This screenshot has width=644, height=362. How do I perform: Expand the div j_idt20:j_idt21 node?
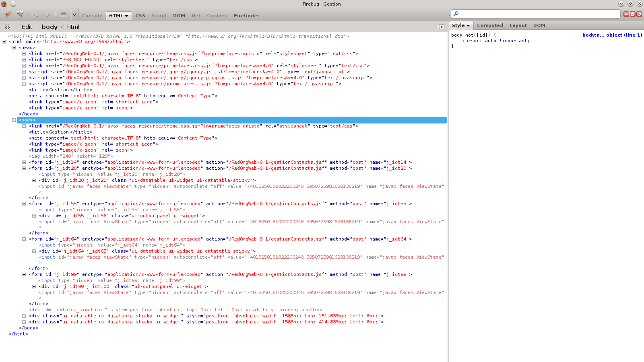34,180
